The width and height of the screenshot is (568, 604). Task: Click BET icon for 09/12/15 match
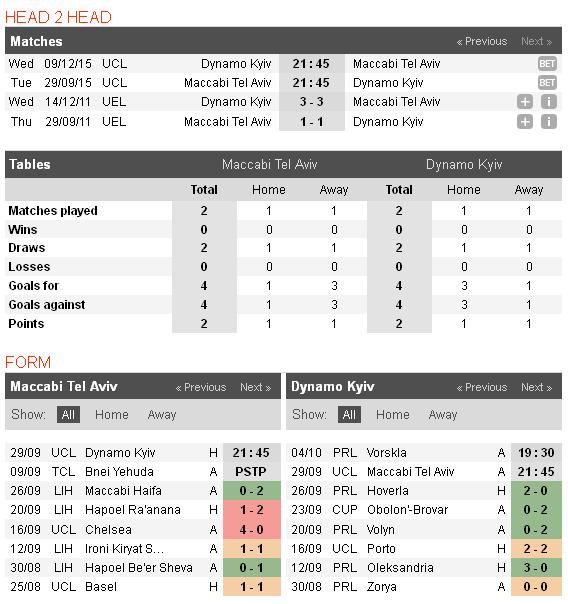pos(547,64)
